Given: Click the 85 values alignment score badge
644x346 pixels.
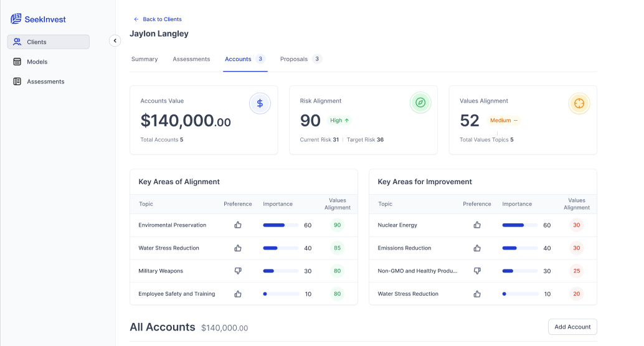Looking at the screenshot, I should (337, 248).
